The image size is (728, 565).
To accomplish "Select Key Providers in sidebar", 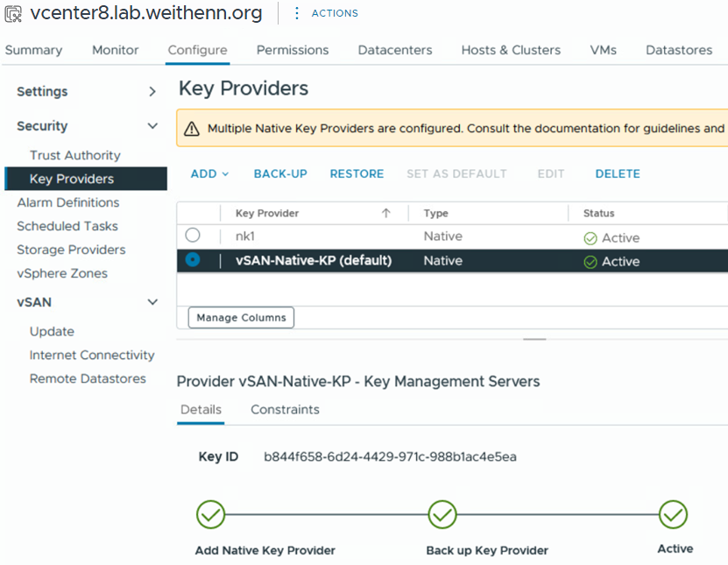I will point(86,179).
